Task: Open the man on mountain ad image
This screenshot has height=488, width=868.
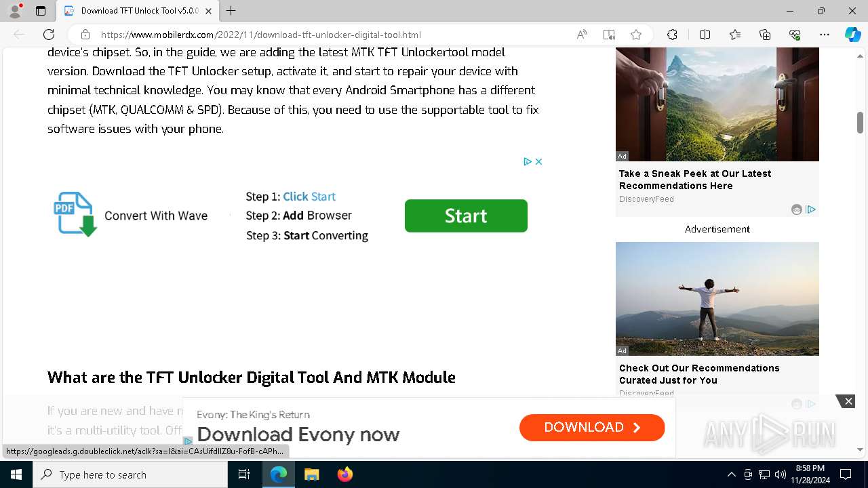Action: 717,299
